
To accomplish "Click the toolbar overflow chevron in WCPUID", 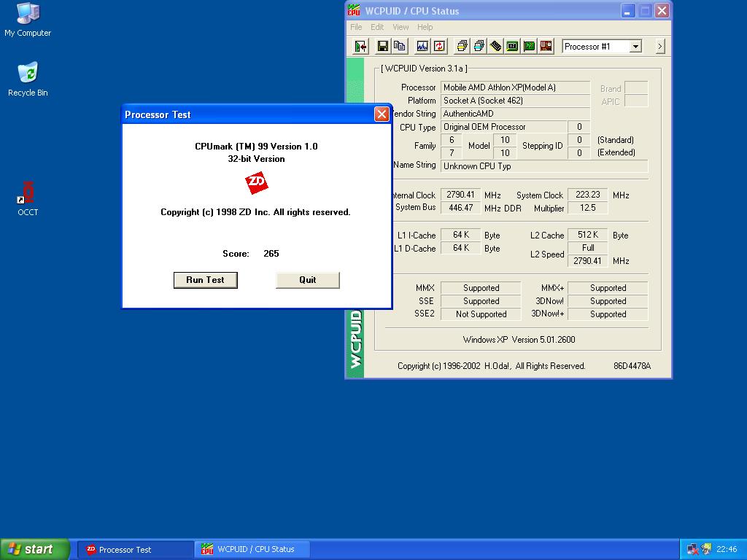I will coord(659,46).
